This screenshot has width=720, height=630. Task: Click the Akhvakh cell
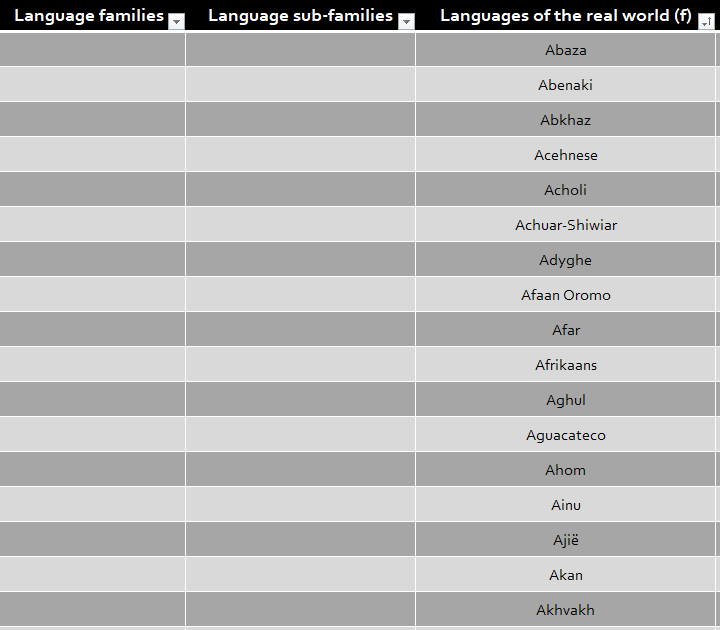tap(565, 609)
